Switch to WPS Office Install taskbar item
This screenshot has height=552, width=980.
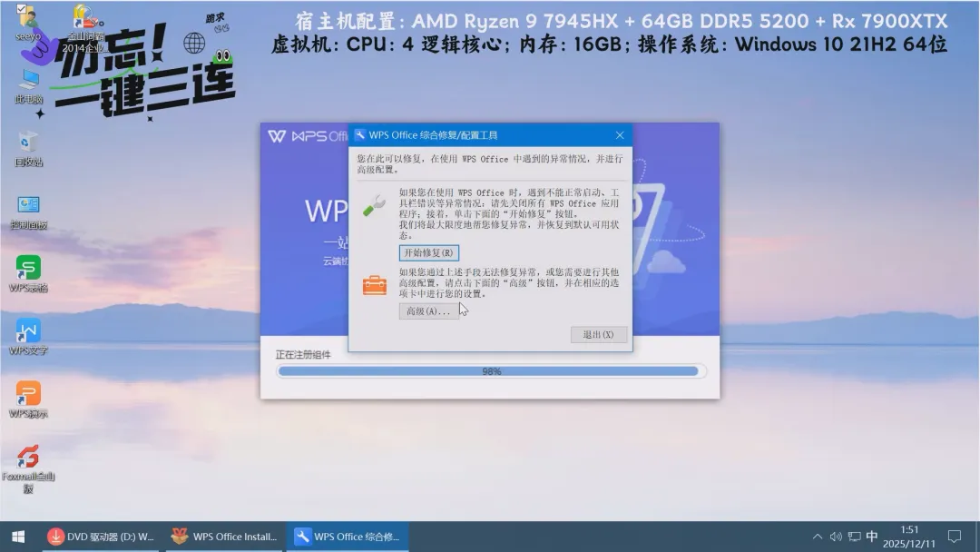(224, 537)
